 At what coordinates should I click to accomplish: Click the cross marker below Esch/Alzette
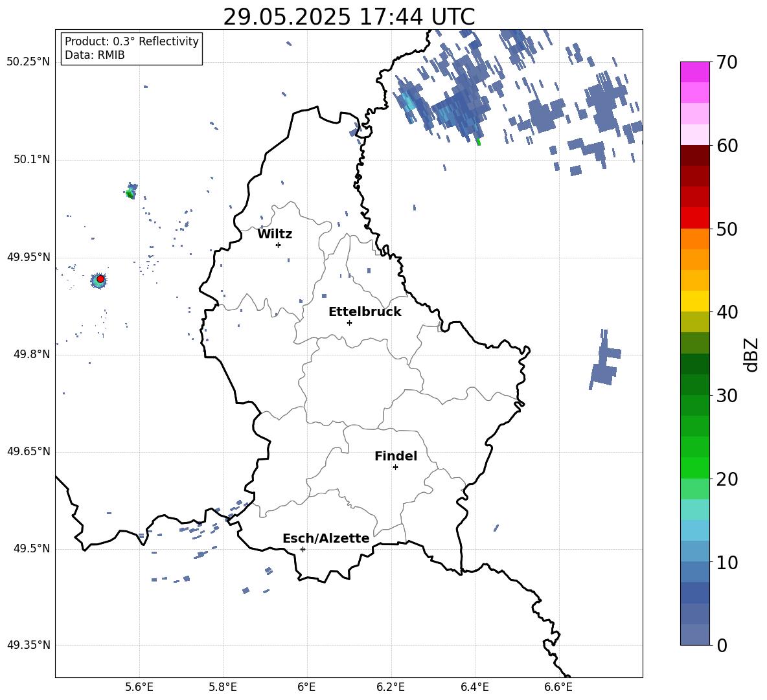303,549
